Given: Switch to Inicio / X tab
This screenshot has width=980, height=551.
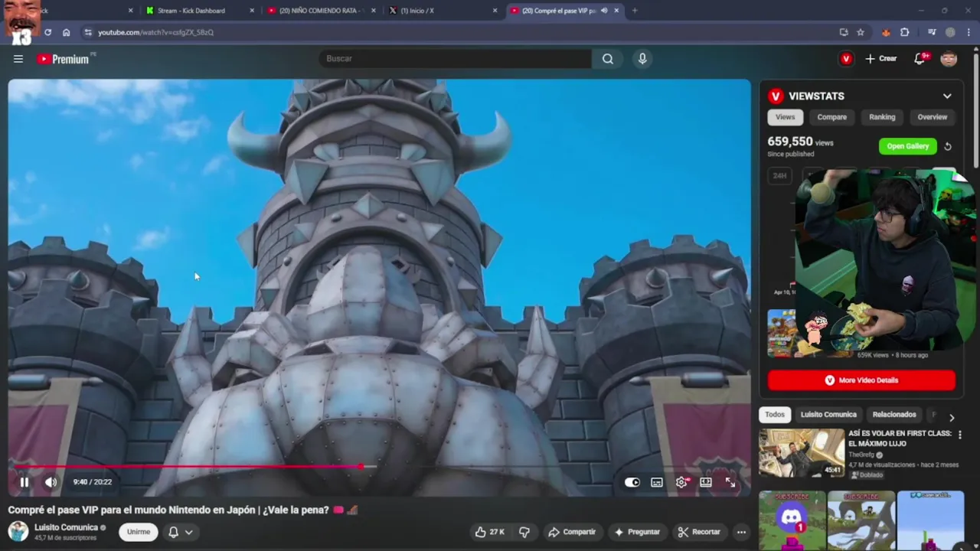Looking at the screenshot, I should click(441, 11).
